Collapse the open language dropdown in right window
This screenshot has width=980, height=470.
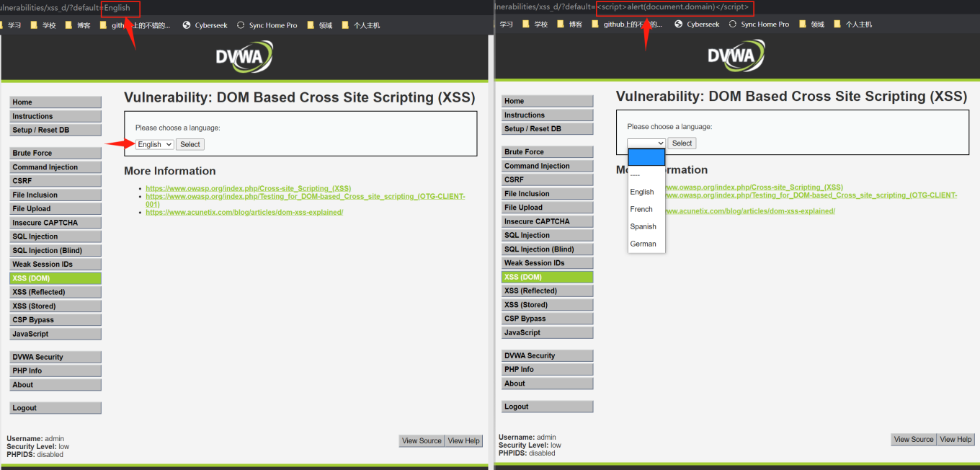(x=646, y=143)
